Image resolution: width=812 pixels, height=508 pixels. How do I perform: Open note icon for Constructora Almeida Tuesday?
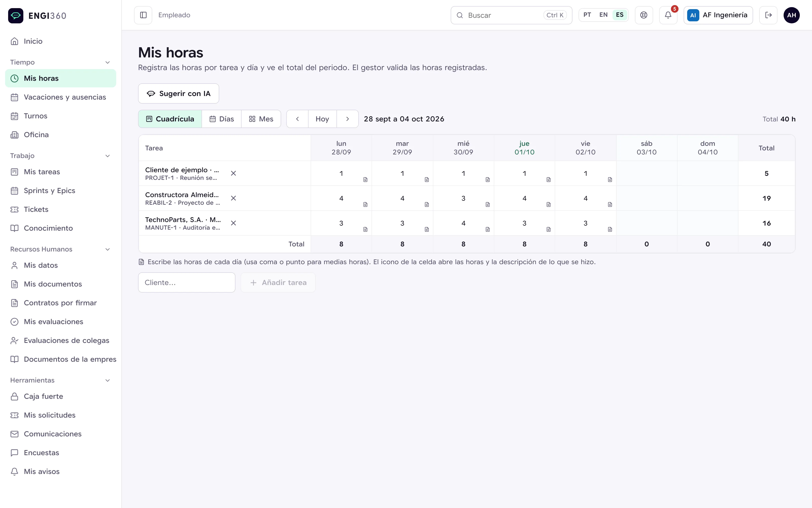427,205
